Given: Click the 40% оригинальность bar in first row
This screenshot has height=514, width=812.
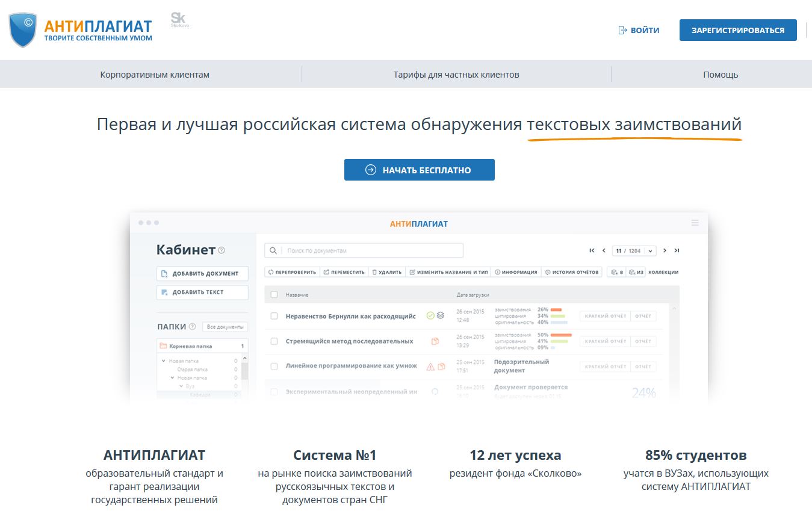Looking at the screenshot, I should 559,322.
